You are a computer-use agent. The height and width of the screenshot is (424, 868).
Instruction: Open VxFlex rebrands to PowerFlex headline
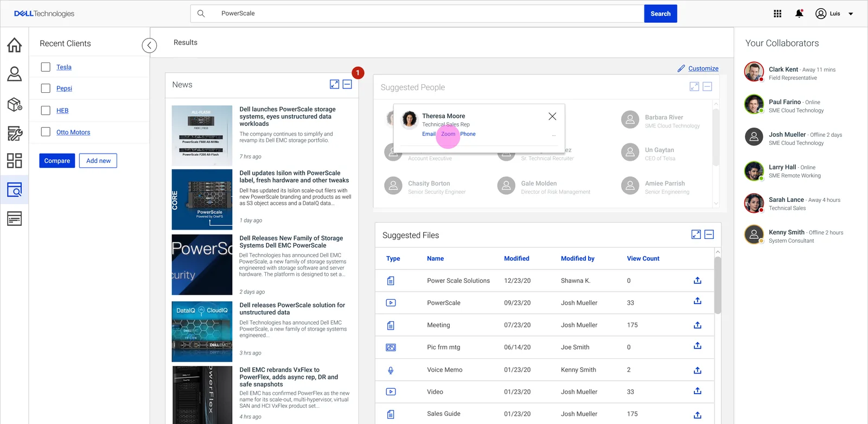pos(289,377)
